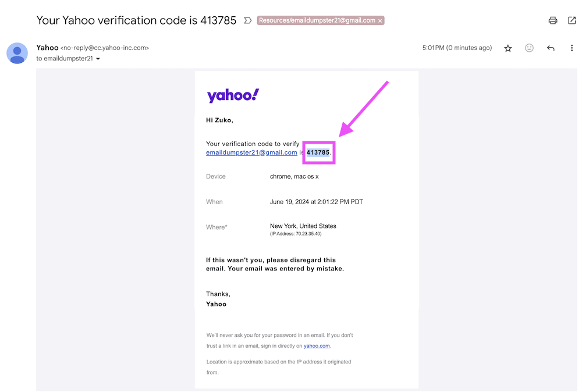Star the Yahoo verification email
Screen dimensions: 582x392
point(508,48)
